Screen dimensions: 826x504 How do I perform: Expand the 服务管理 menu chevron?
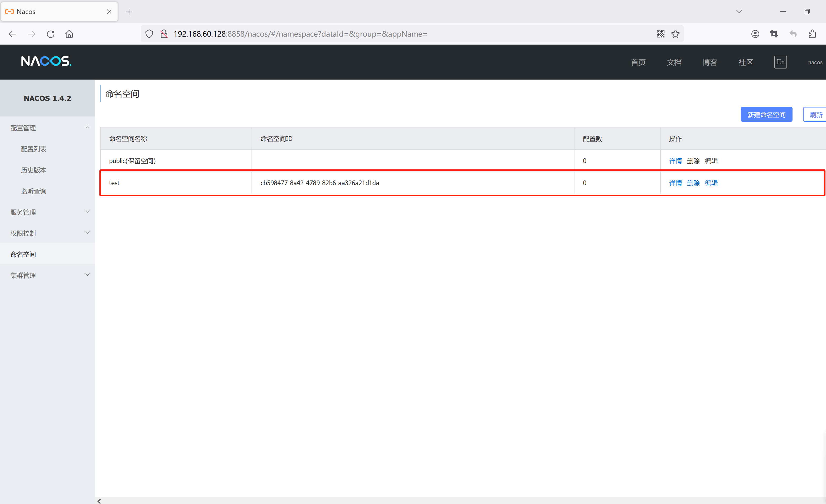88,211
